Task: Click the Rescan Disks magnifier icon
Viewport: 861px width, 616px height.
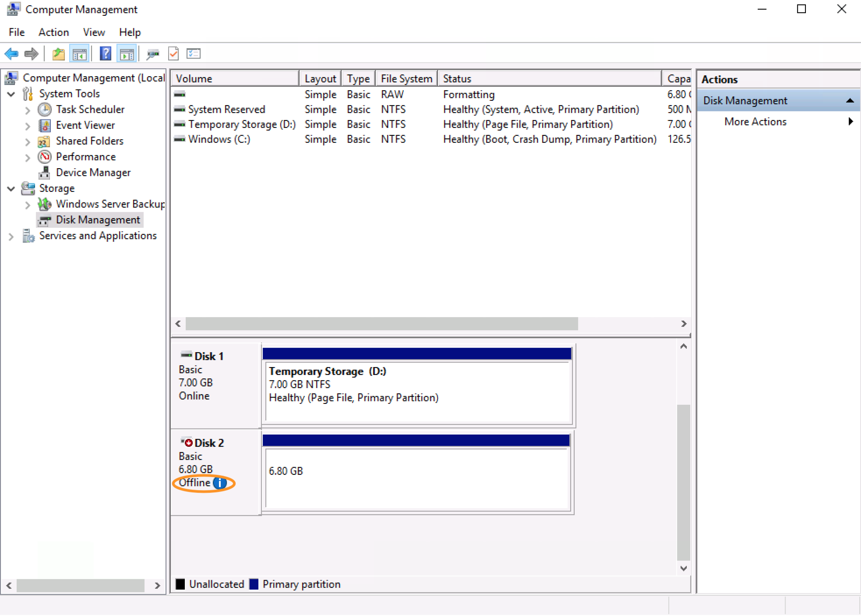Action: (x=152, y=54)
